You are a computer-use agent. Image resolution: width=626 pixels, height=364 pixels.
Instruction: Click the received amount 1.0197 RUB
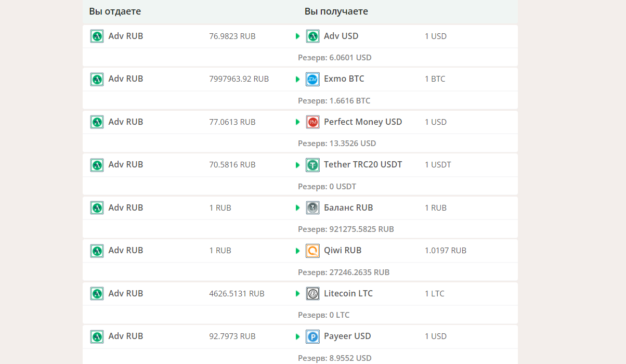pyautogui.click(x=446, y=251)
